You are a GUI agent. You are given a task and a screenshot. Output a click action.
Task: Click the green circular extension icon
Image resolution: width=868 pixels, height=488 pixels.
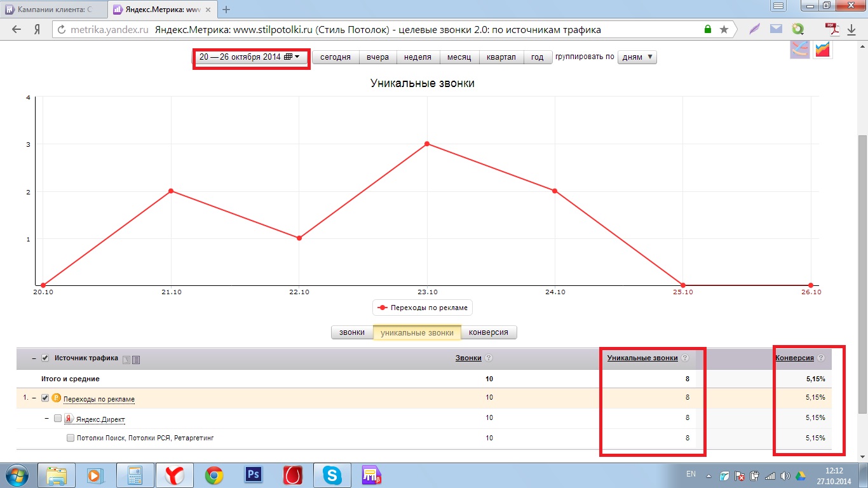[797, 29]
